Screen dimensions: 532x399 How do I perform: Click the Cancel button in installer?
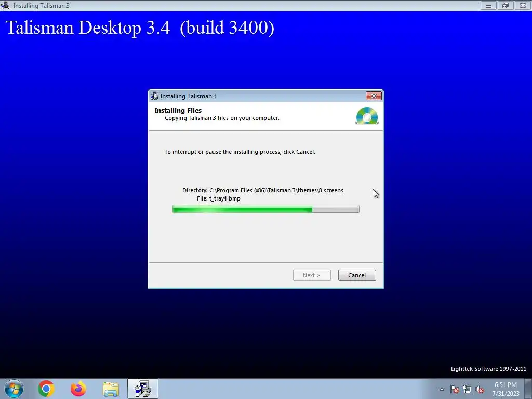click(x=357, y=275)
